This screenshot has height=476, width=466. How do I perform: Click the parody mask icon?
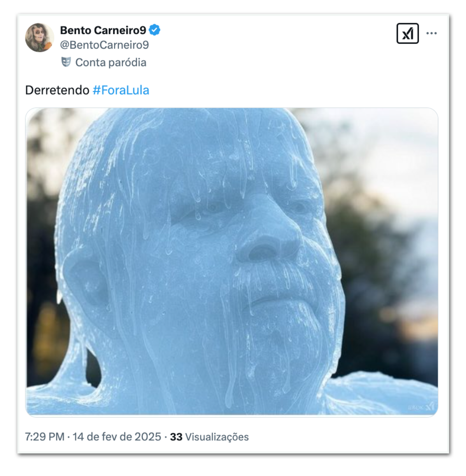pyautogui.click(x=66, y=62)
